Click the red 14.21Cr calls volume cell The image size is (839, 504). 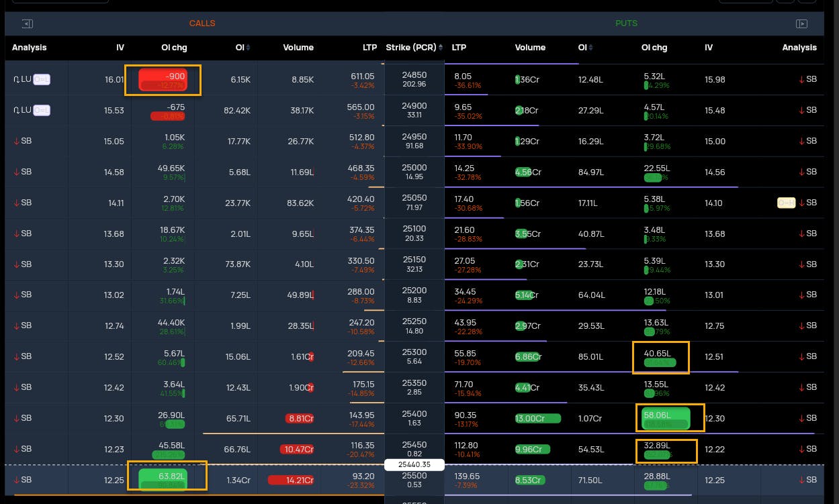(x=291, y=480)
